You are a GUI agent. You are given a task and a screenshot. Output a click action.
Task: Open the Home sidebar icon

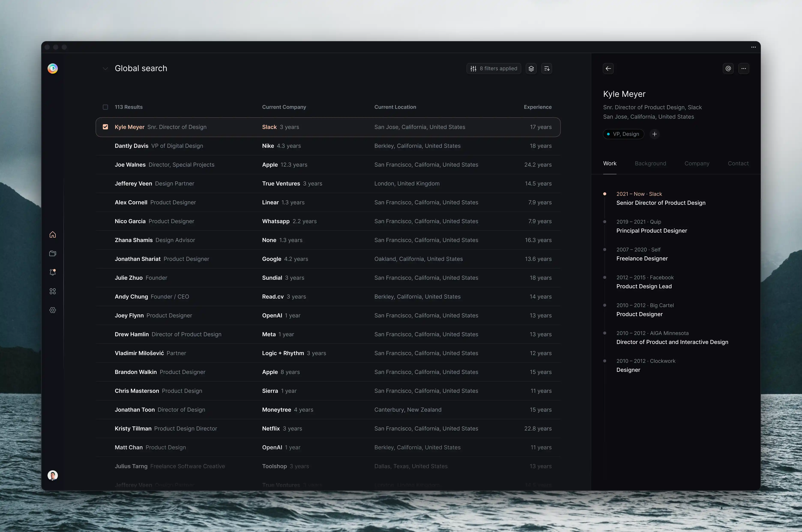(x=52, y=235)
